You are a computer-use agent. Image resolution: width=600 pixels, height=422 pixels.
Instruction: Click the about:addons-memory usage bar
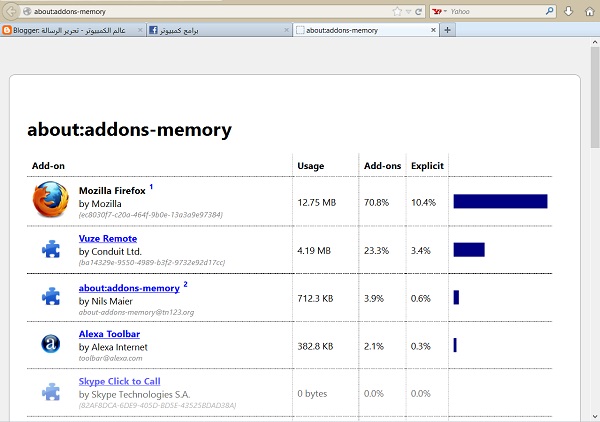tap(456, 297)
